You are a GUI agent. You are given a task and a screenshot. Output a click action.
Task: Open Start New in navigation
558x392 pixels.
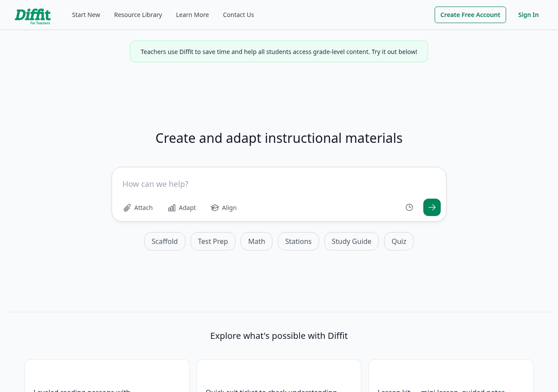click(86, 15)
